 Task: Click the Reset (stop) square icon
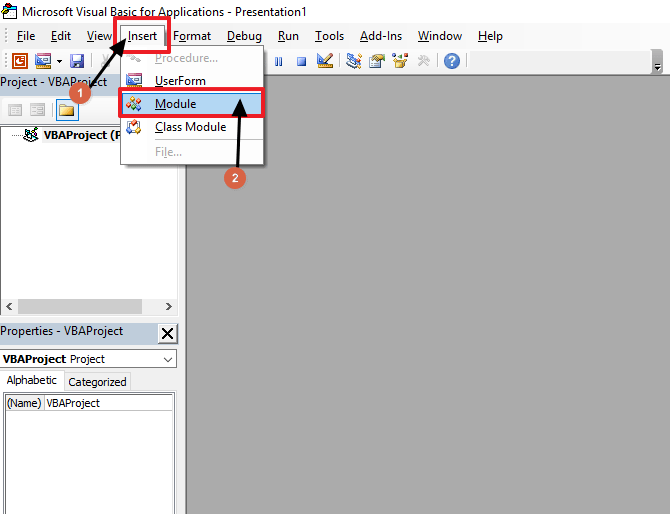click(x=302, y=62)
